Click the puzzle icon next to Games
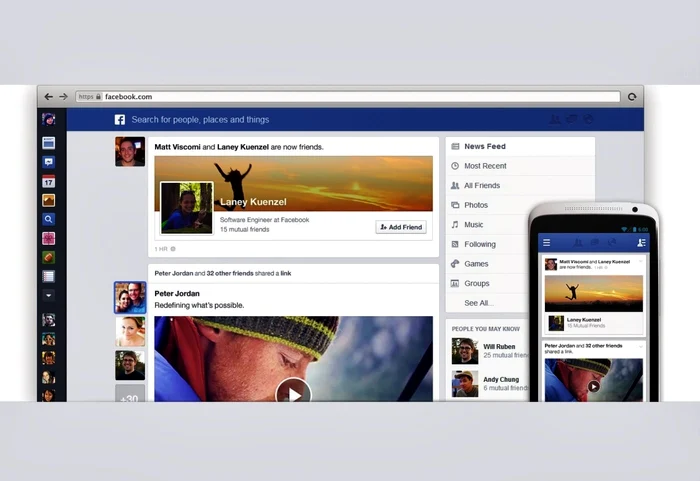Image resolution: width=700 pixels, height=481 pixels. pos(455,264)
